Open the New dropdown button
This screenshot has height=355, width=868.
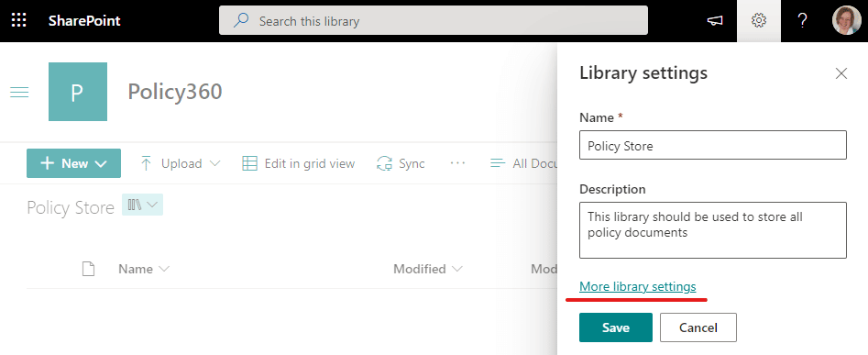pyautogui.click(x=73, y=163)
